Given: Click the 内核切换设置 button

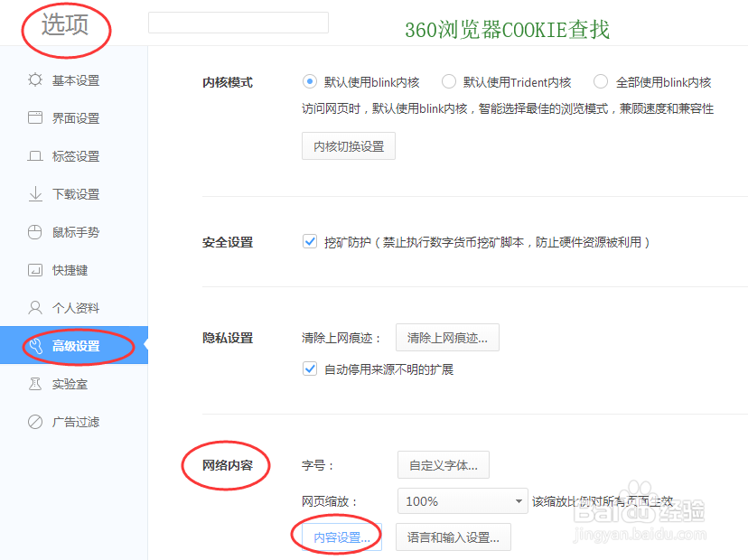Looking at the screenshot, I should (349, 146).
